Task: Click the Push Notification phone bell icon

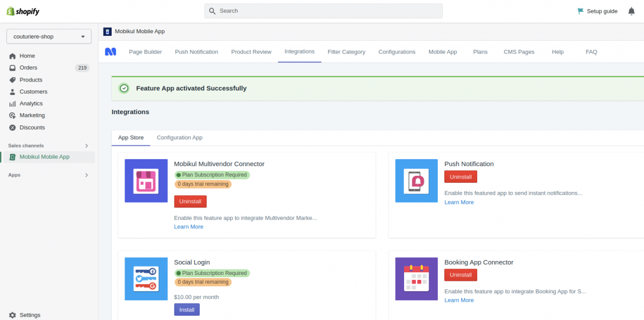Action: tap(416, 181)
